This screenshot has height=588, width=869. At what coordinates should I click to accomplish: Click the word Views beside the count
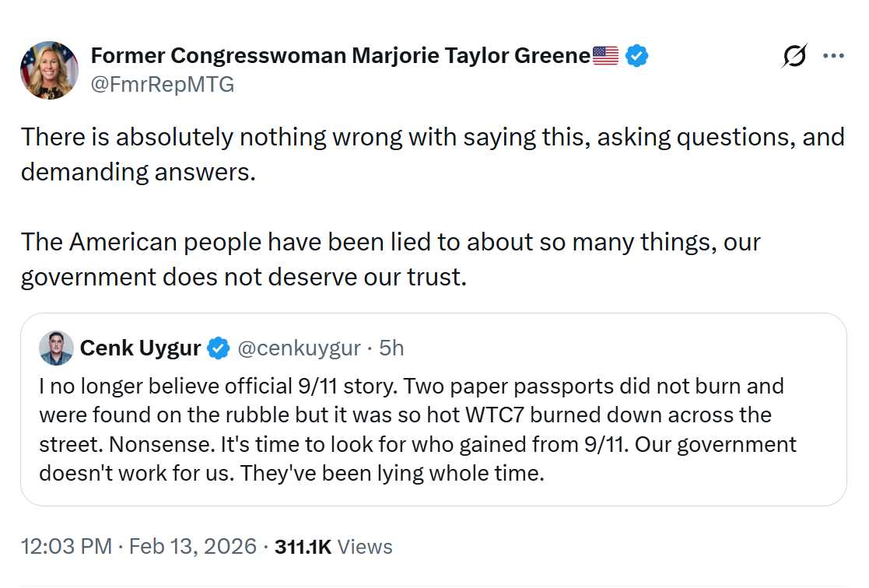coord(366,547)
